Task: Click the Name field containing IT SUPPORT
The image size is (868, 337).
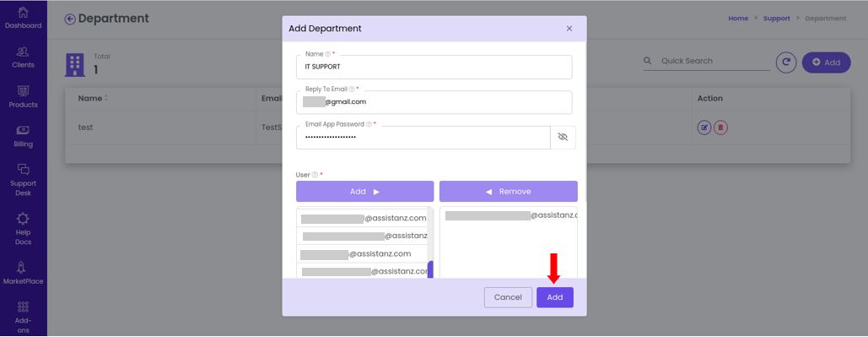Action: coord(434,67)
